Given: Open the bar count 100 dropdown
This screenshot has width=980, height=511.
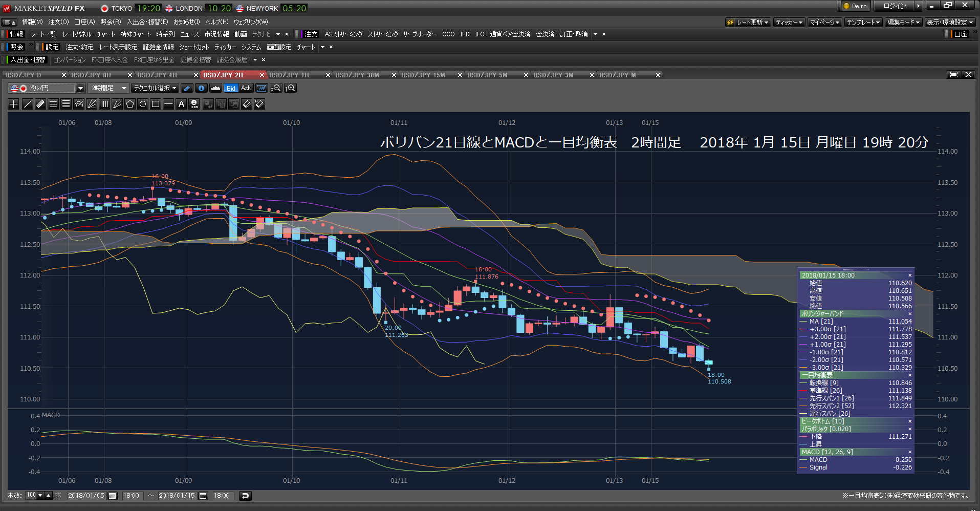Looking at the screenshot, I should coord(40,496).
